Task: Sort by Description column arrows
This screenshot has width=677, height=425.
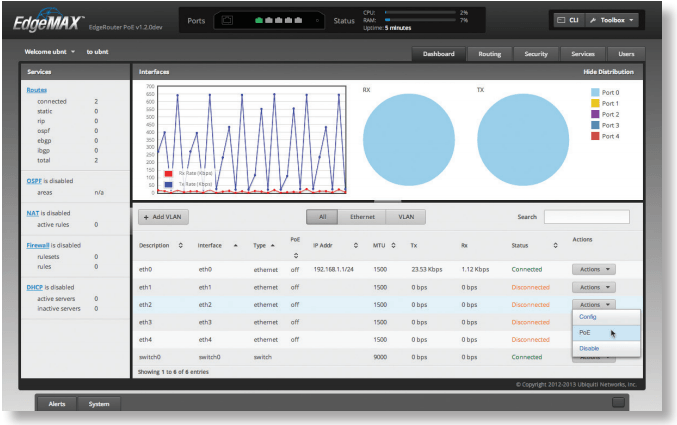Action: coord(180,245)
